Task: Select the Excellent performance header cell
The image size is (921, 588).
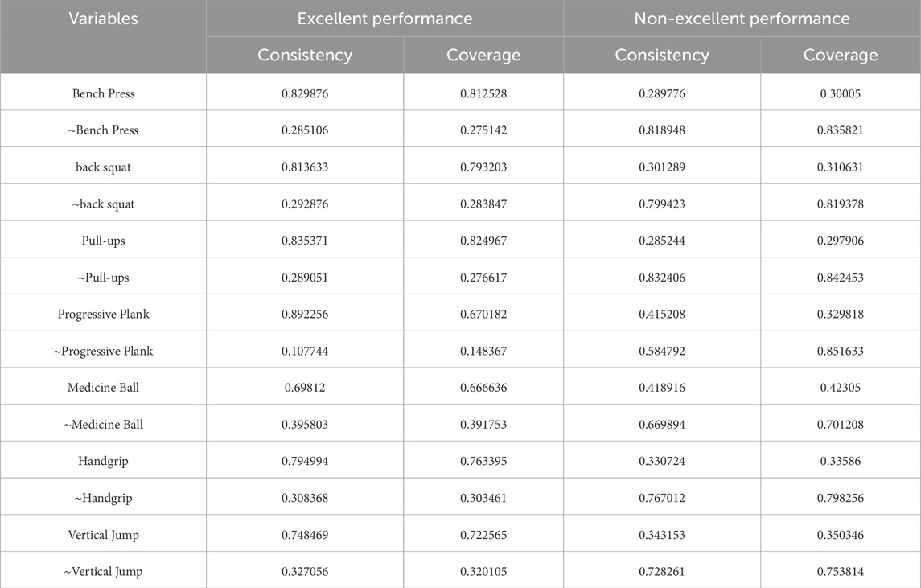Action: 384,18
